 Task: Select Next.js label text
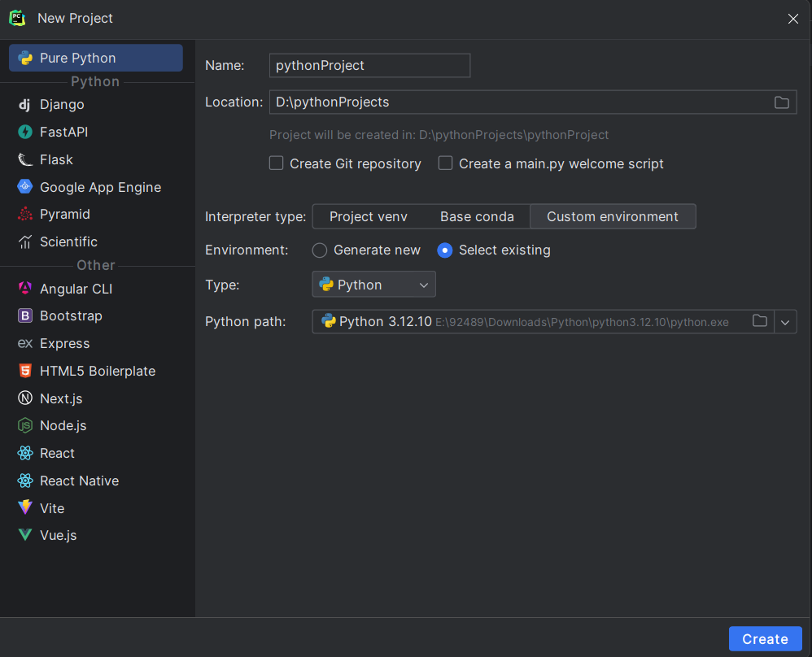click(x=61, y=398)
